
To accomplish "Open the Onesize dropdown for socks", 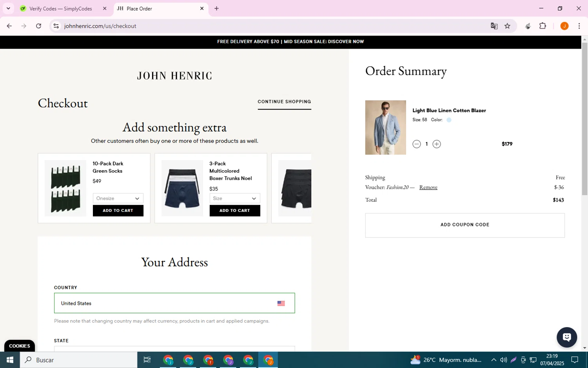I will tap(118, 199).
